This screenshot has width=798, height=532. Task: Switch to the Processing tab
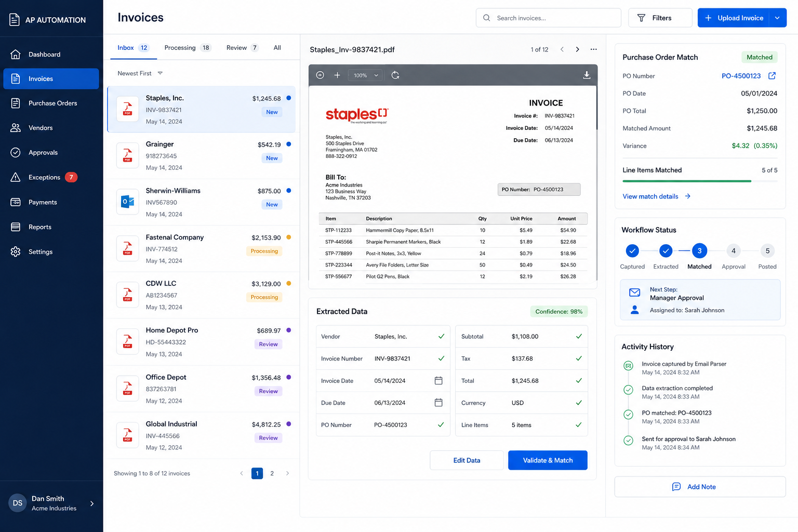[x=187, y=48]
